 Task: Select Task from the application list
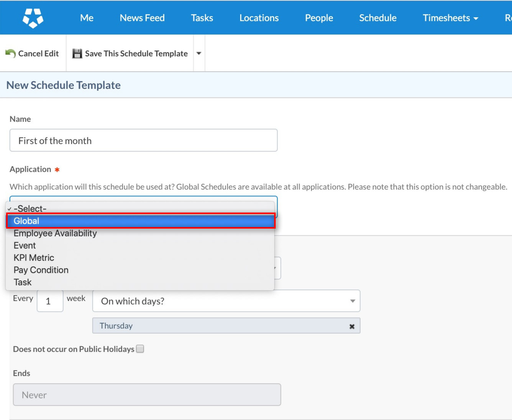coord(23,282)
